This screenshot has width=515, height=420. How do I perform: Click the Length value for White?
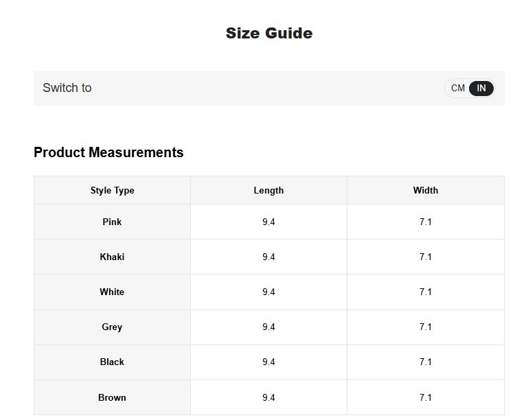pos(268,292)
